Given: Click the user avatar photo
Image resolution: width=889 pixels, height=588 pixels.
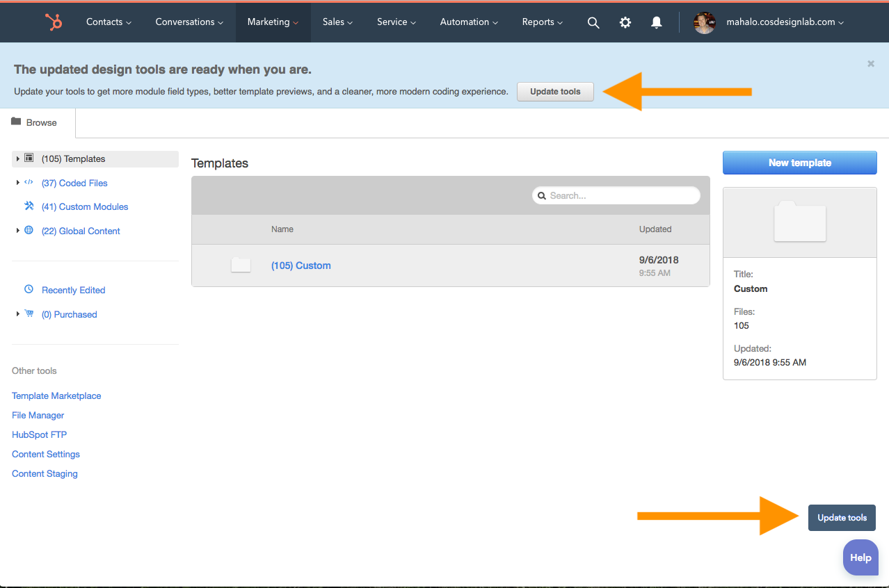Looking at the screenshot, I should 705,22.
